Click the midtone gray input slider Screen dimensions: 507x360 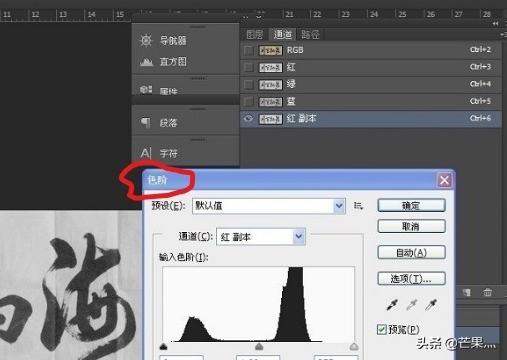259,347
